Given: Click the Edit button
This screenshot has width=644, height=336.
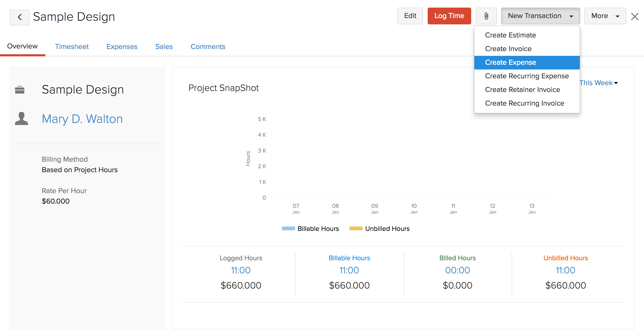Looking at the screenshot, I should pos(410,16).
